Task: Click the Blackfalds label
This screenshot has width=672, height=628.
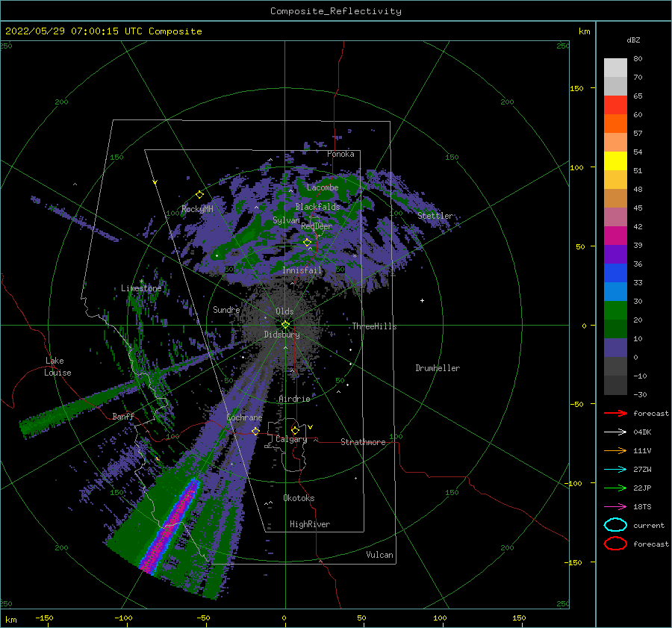Action: pos(317,207)
